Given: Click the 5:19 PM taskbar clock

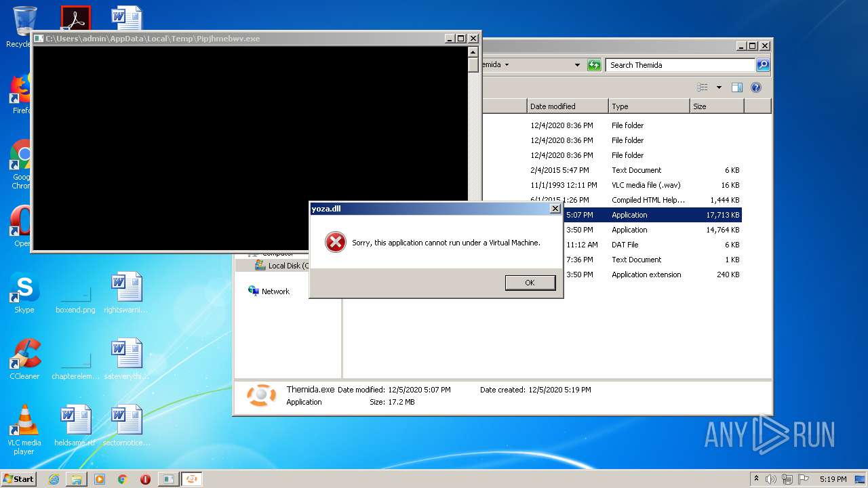Looking at the screenshot, I should 833,479.
